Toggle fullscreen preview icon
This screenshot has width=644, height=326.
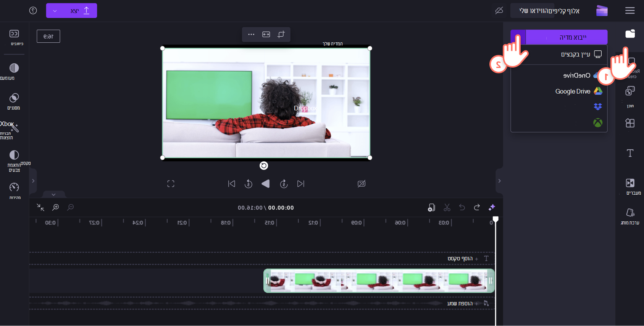(171, 184)
